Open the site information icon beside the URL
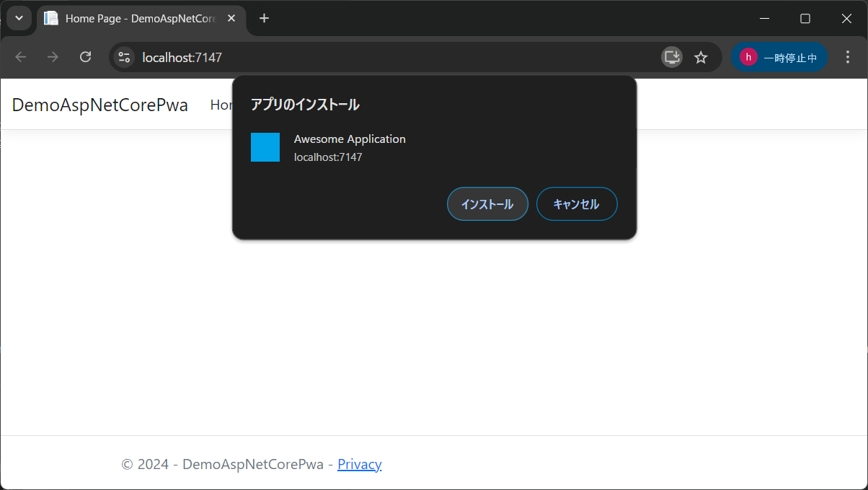This screenshot has width=868, height=490. coord(124,57)
